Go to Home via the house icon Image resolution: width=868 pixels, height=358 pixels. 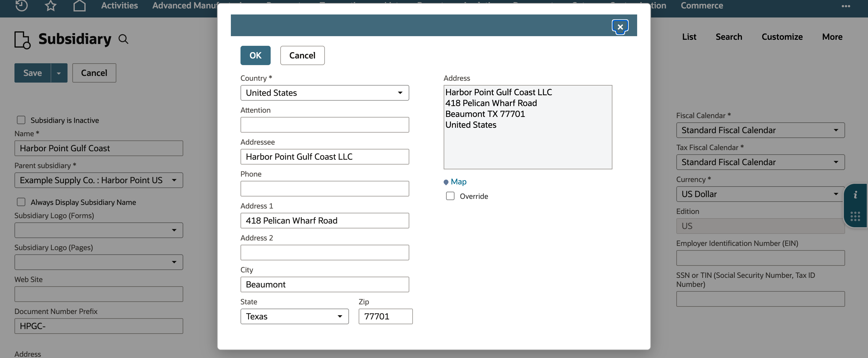80,5
